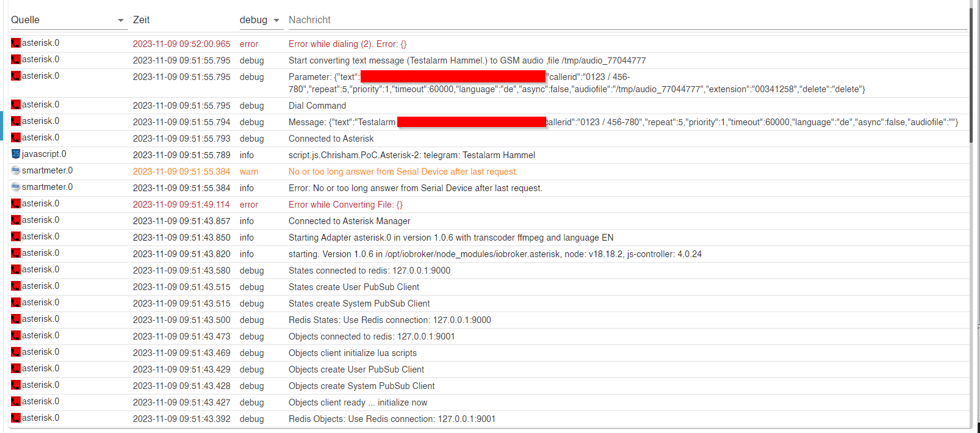The image size is (980, 433).
Task: Click 'Objects create User PubSub Client' message
Action: pos(356,369)
